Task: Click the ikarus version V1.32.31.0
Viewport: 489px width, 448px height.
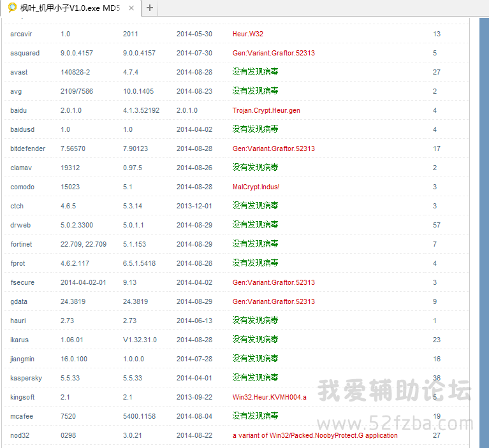Action: [140, 340]
